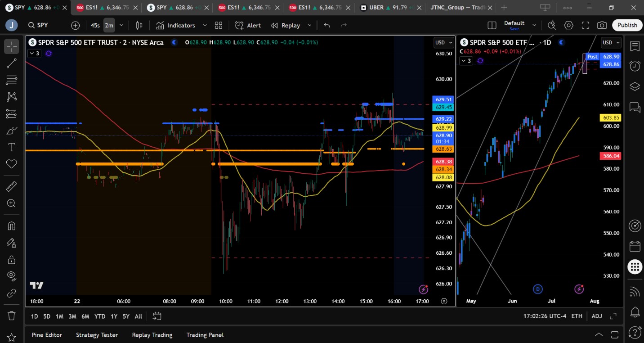Open the quick search icon
The height and width of the screenshot is (343, 644).
point(552,26)
